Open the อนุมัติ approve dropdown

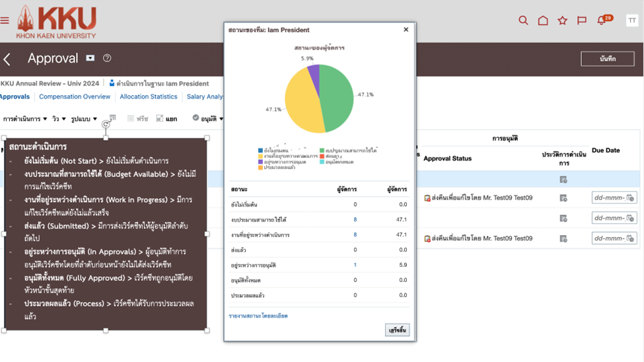[208, 119]
